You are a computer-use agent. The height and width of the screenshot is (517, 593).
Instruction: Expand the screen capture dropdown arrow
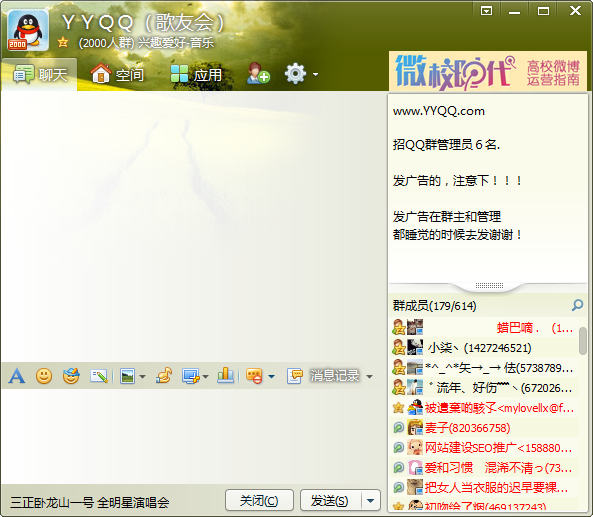[x=205, y=377]
